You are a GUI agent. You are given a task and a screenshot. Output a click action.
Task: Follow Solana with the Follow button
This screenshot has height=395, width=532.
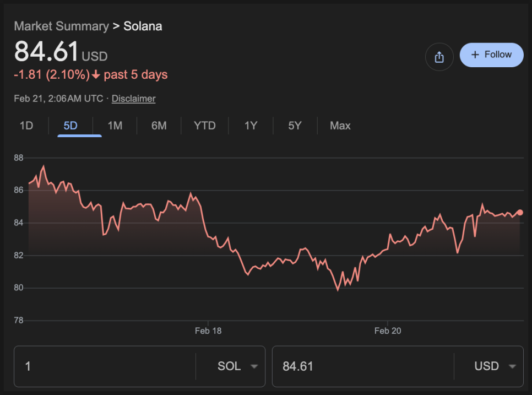pos(491,55)
